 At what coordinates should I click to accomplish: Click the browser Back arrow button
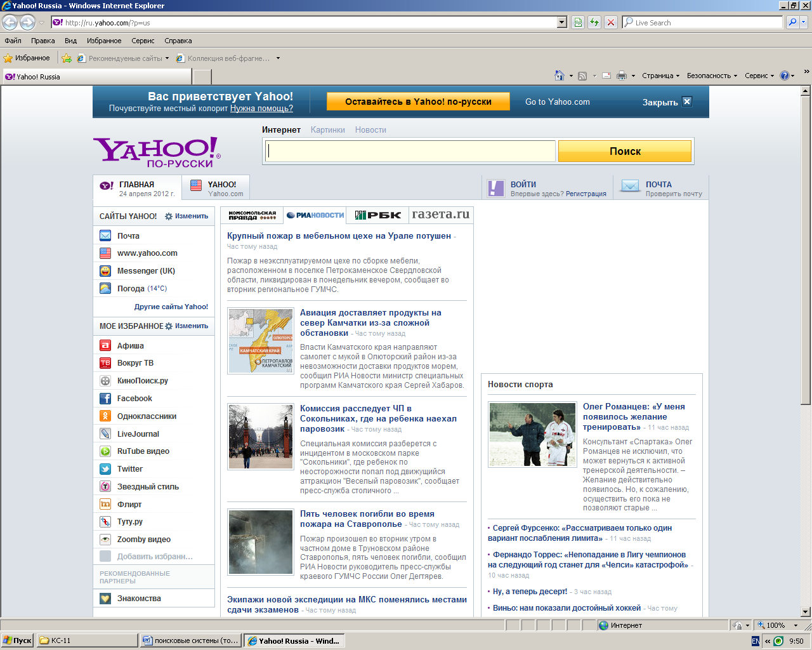pyautogui.click(x=10, y=22)
